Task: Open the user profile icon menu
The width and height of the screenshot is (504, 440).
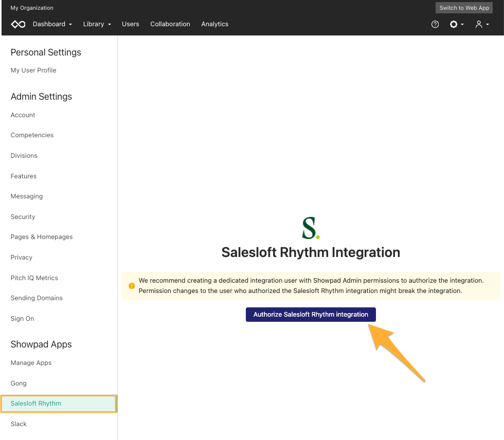Action: pyautogui.click(x=482, y=24)
